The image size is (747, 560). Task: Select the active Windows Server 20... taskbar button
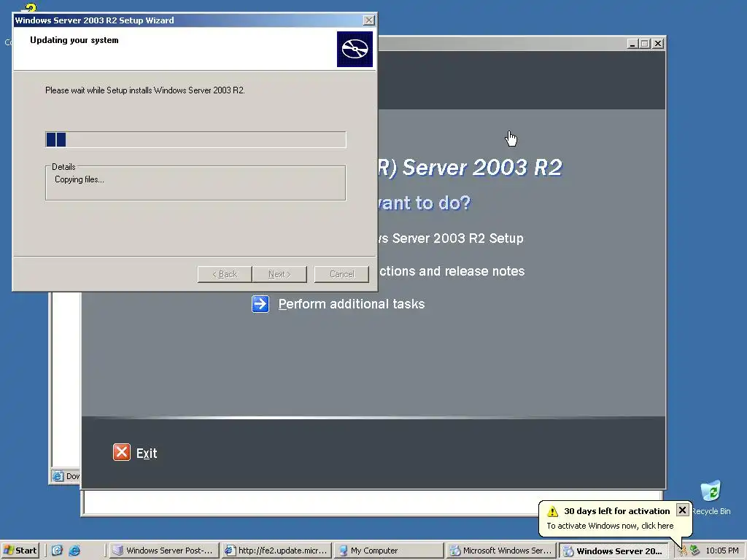[x=614, y=551]
